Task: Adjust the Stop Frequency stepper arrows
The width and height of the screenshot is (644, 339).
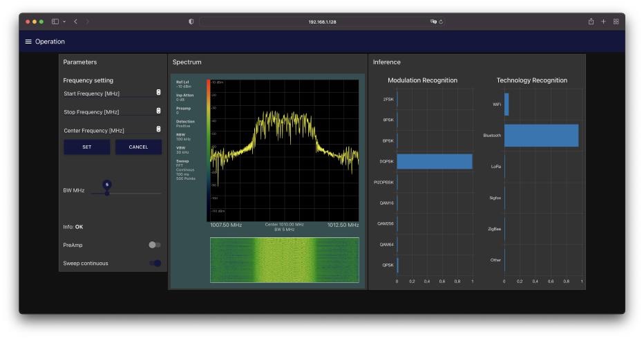Action: click(158, 111)
